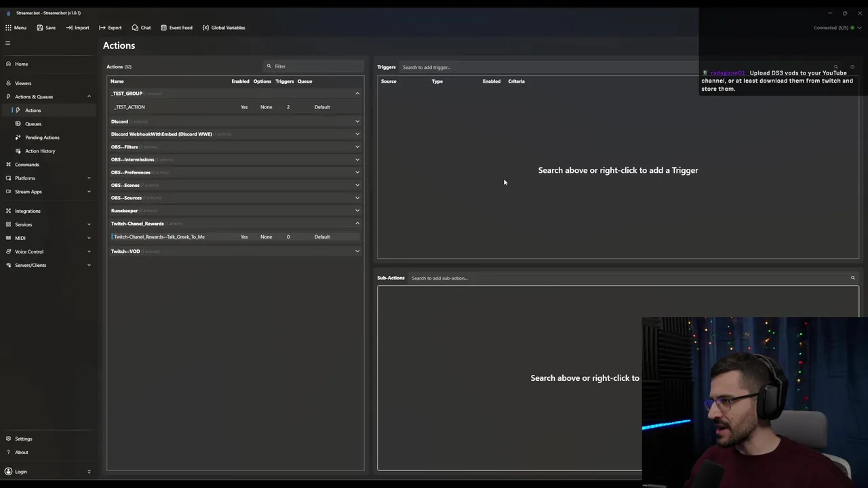Expand the Discord action group

click(357, 121)
